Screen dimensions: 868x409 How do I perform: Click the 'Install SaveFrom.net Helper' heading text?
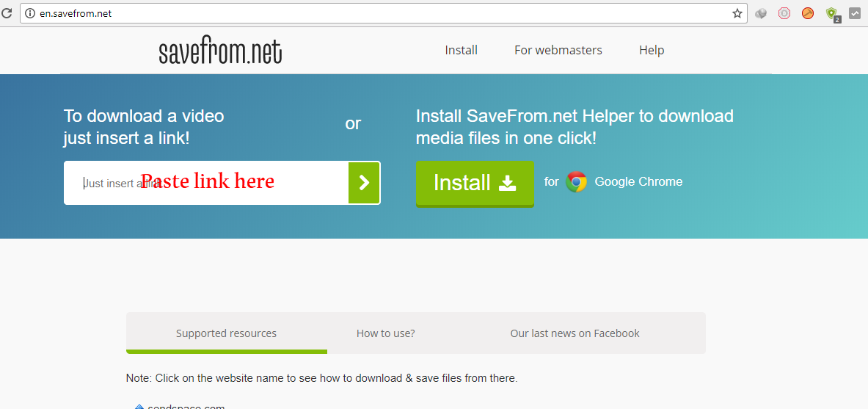575,127
